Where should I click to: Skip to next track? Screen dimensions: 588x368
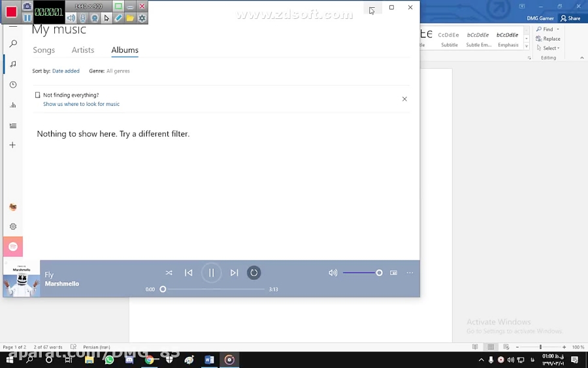click(234, 273)
